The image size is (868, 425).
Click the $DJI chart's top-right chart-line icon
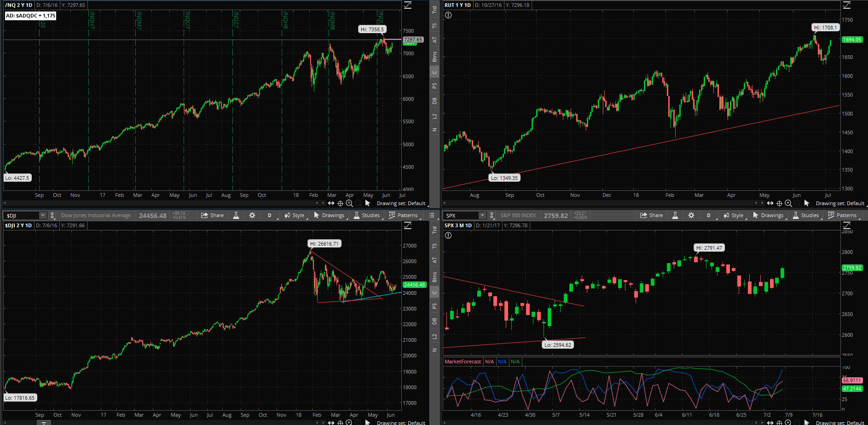click(x=408, y=225)
